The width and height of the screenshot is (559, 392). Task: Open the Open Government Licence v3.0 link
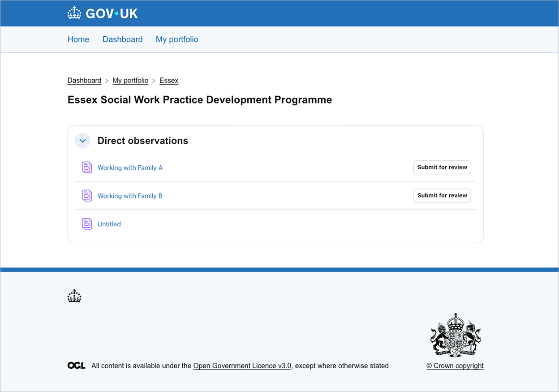point(242,366)
